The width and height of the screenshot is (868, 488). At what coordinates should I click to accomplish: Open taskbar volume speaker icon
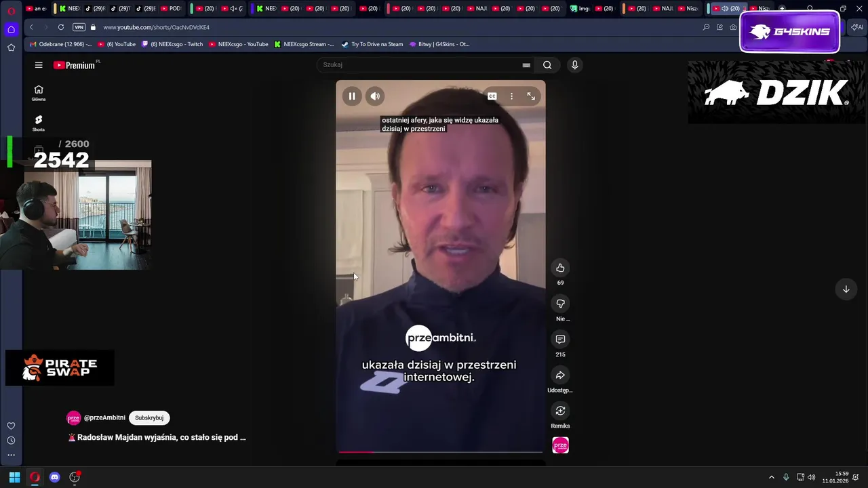tap(812, 477)
